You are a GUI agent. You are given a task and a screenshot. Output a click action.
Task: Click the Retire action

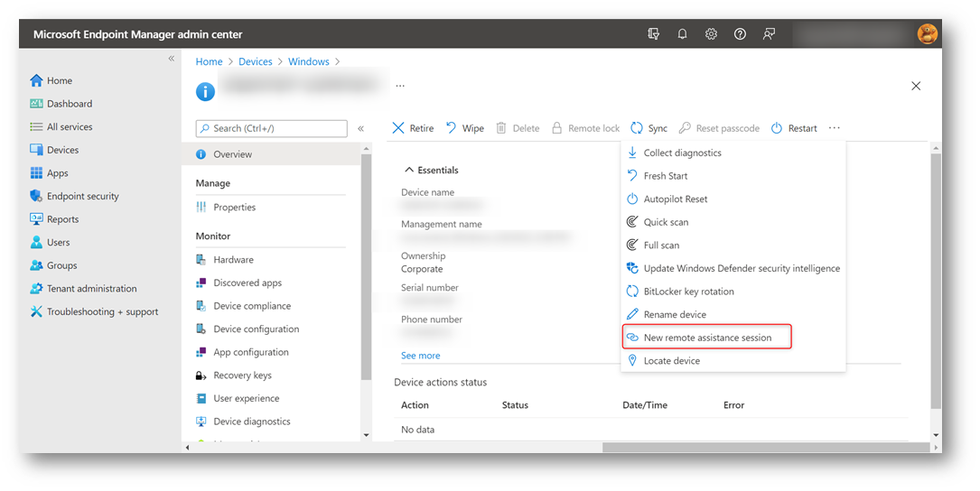click(413, 128)
